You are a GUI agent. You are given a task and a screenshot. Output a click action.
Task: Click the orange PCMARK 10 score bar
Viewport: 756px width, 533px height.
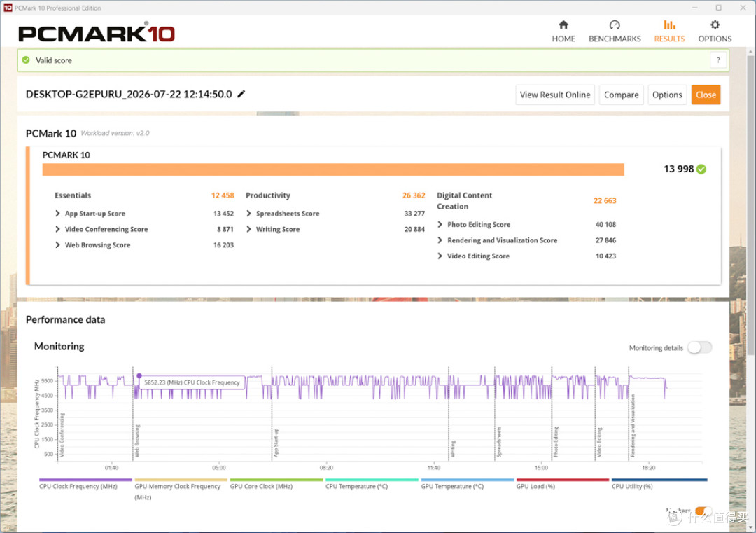(333, 169)
